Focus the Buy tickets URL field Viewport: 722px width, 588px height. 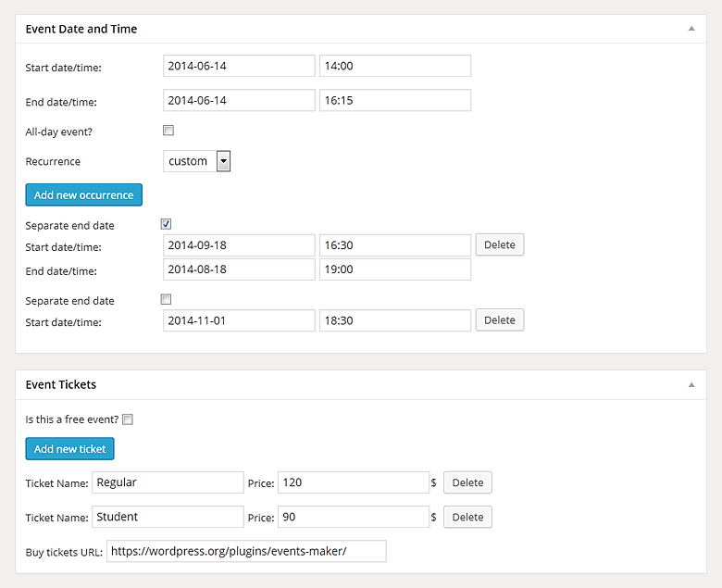(x=246, y=551)
